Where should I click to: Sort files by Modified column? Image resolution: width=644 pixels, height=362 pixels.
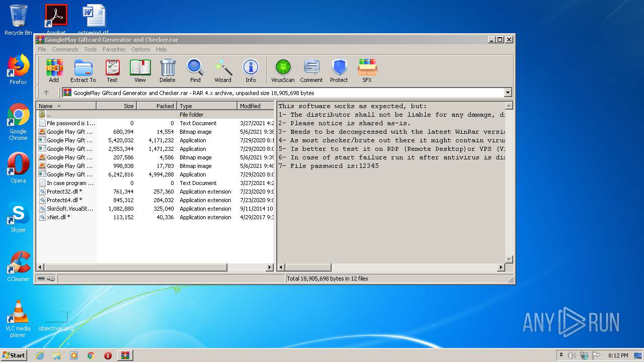256,106
